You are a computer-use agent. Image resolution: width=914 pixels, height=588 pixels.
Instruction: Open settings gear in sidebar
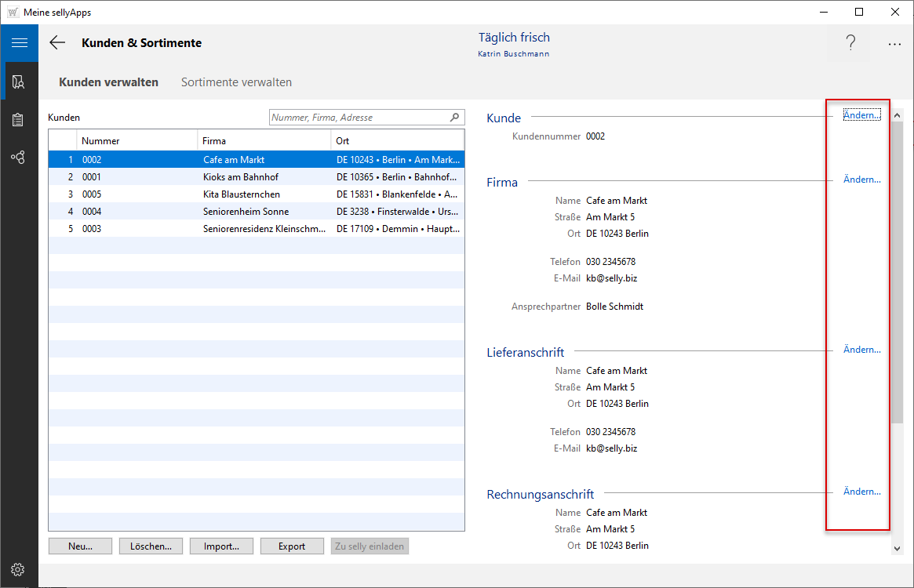coord(19,569)
